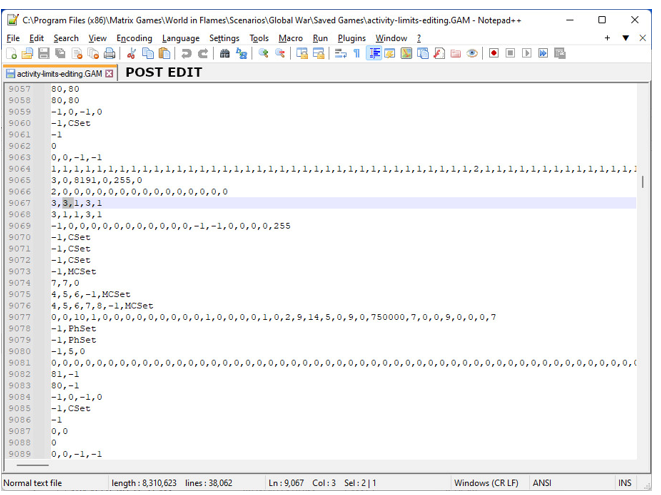The image size is (661, 495).
Task: Open the File menu
Action: click(x=13, y=38)
